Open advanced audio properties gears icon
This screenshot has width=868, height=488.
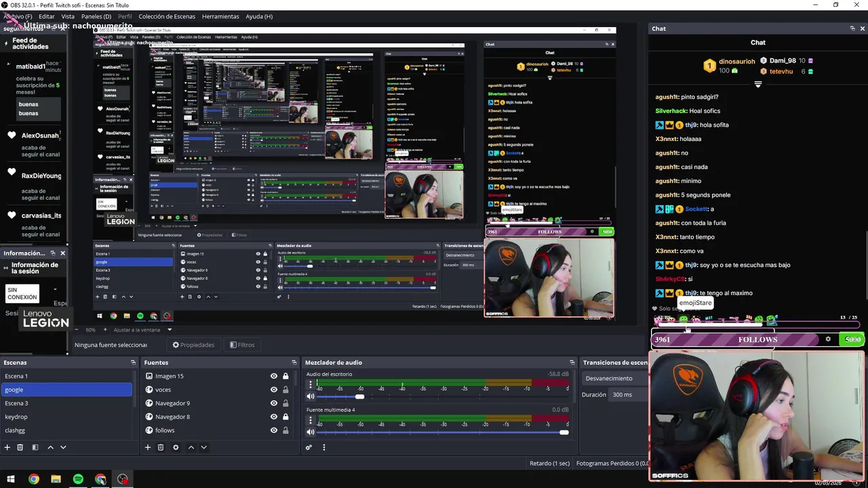pyautogui.click(x=309, y=447)
